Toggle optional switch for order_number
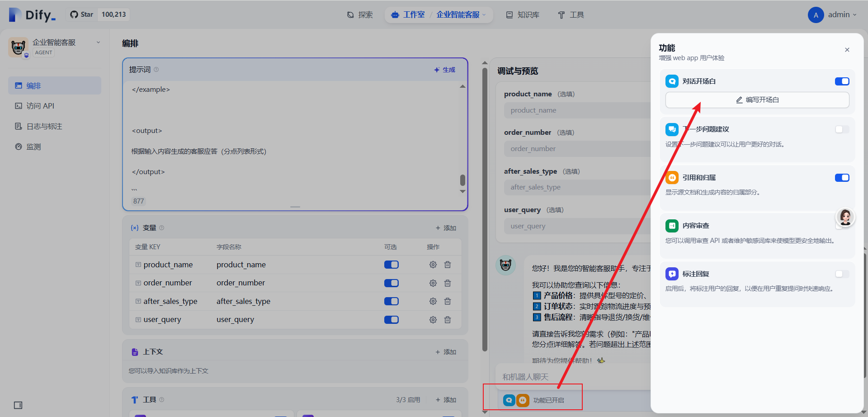The image size is (868, 417). pyautogui.click(x=391, y=283)
